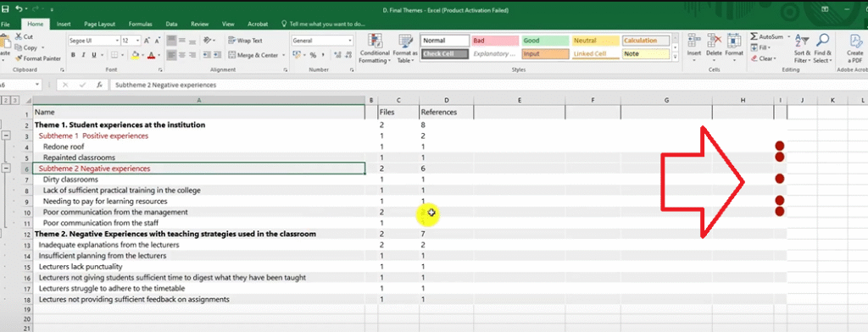Middle-align the cell contents
The image size is (868, 332).
tap(182, 41)
